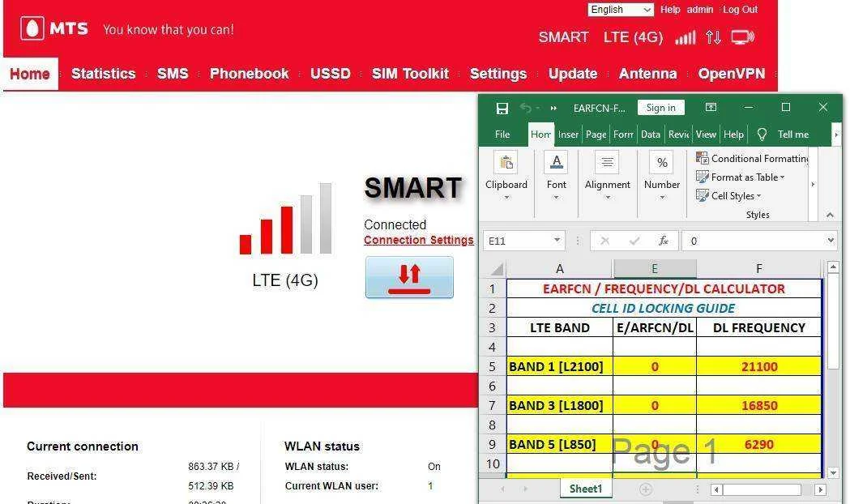
Task: Click the MTS egg logo icon
Action: coord(32,28)
